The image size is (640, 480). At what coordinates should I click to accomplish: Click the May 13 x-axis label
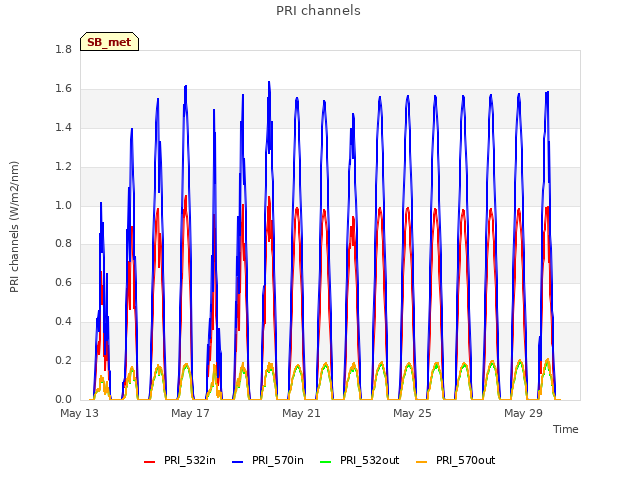point(80,413)
